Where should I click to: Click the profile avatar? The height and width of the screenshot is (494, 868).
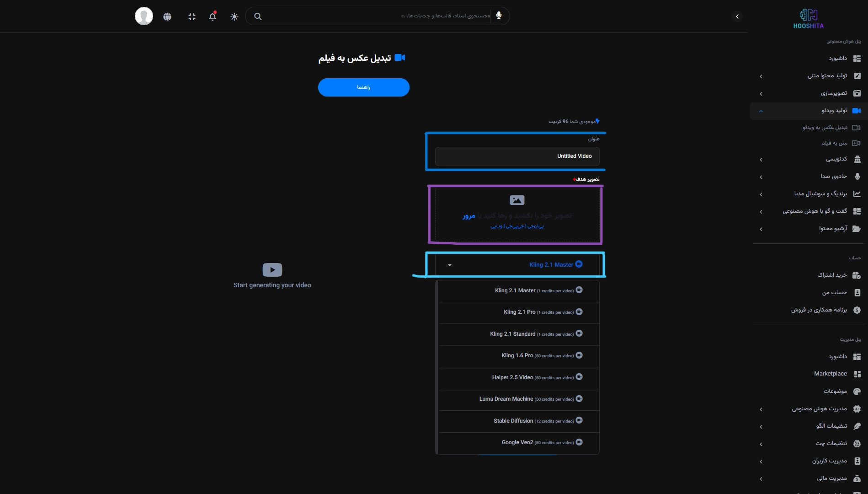[x=144, y=16]
